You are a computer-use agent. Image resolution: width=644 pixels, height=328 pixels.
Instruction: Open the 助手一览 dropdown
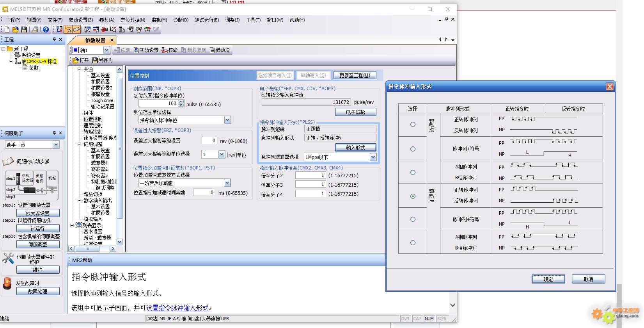click(56, 145)
